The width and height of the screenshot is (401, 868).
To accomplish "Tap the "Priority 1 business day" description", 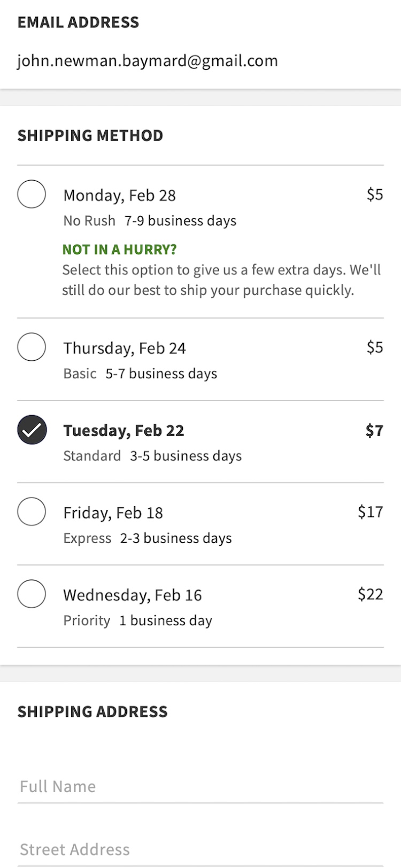I will (x=137, y=621).
